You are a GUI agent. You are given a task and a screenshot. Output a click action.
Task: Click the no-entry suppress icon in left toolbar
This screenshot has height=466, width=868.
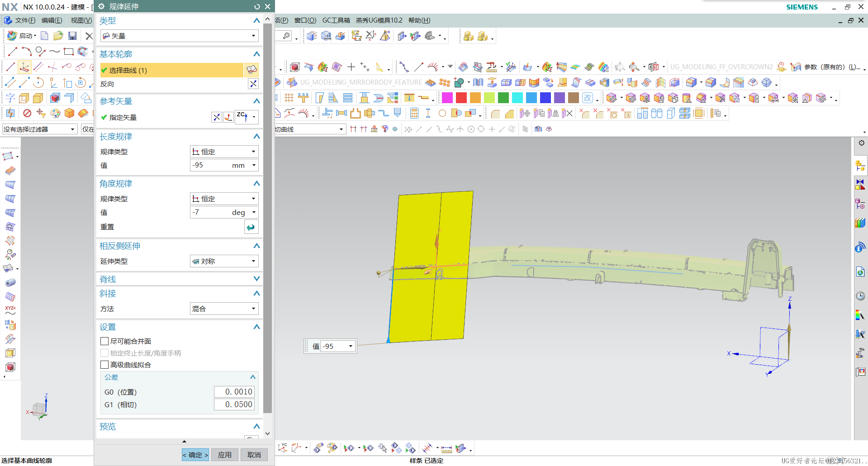[27, 113]
